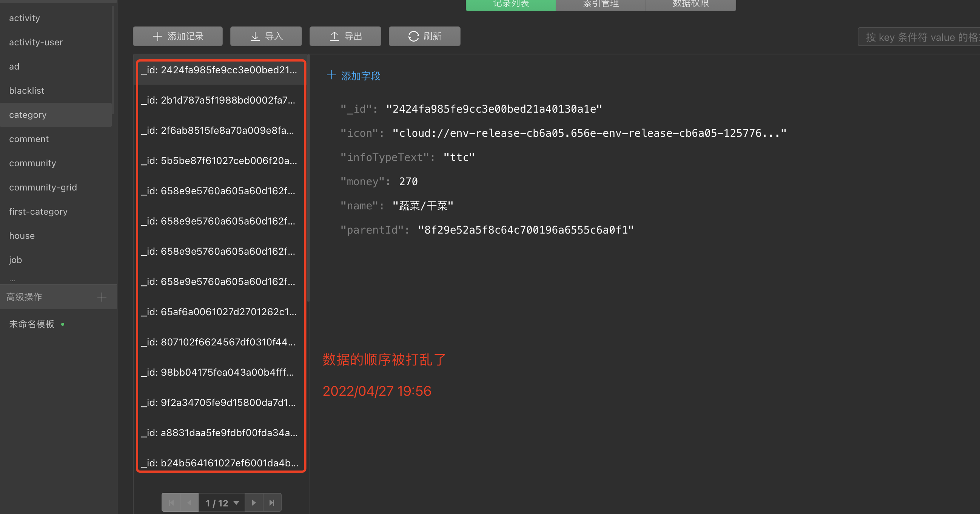Switch to the 数据权限 tab
This screenshot has height=514, width=980.
click(x=690, y=5)
